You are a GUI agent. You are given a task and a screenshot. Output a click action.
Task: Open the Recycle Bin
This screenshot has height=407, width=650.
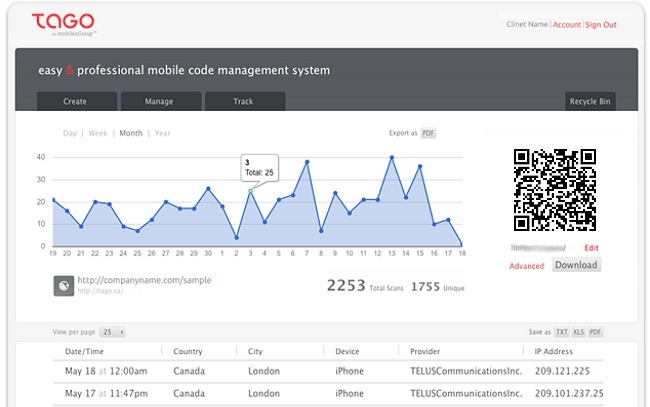point(589,101)
